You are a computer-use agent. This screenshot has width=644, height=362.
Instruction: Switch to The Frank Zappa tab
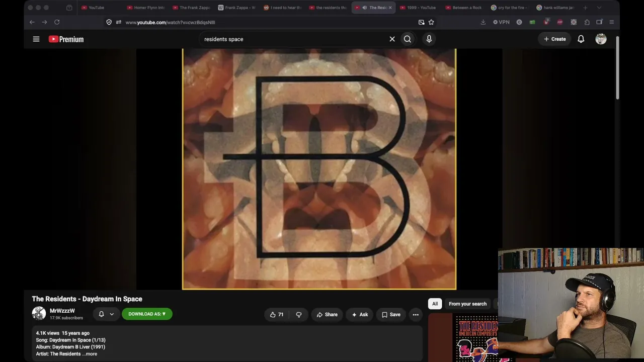tap(191, 8)
